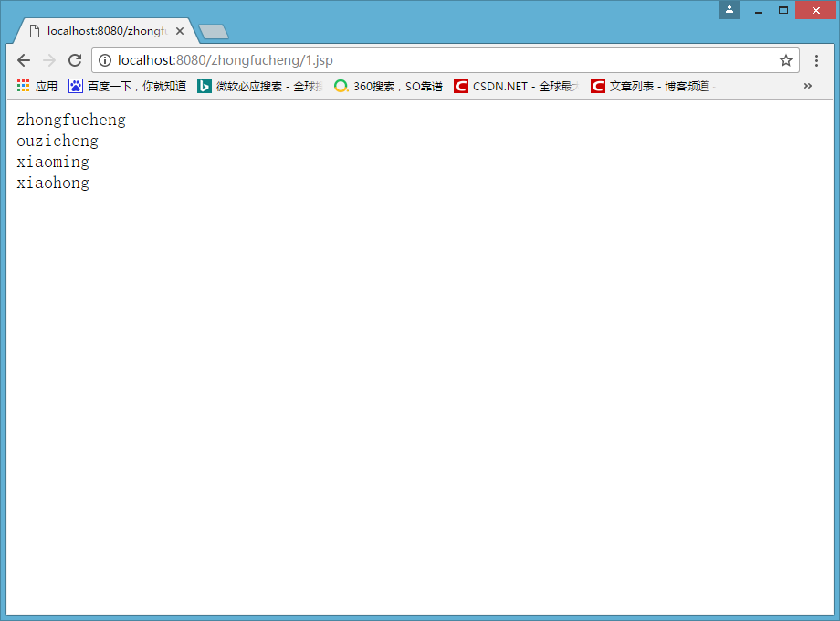View site information icon in address bar

pyautogui.click(x=105, y=60)
